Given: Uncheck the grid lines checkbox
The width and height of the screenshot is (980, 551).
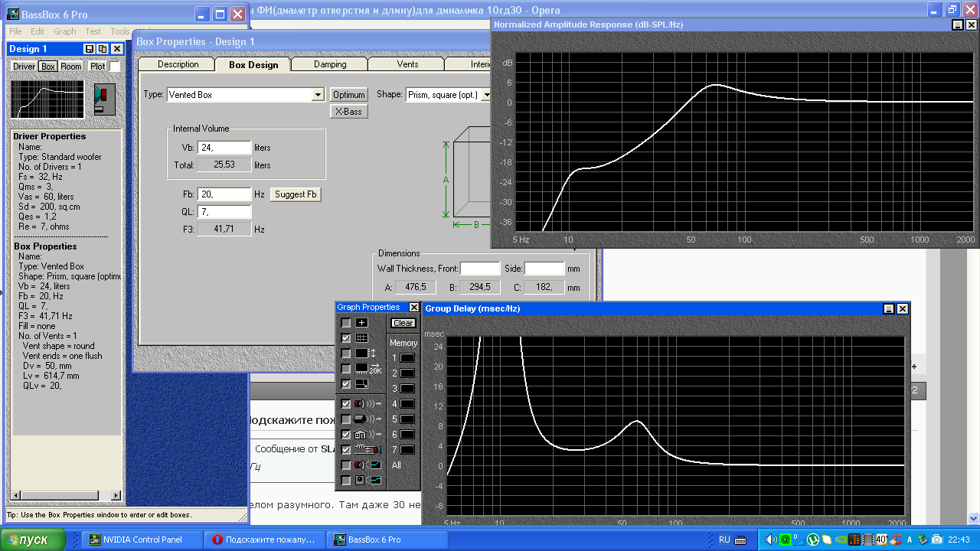Looking at the screenshot, I should 346,338.
